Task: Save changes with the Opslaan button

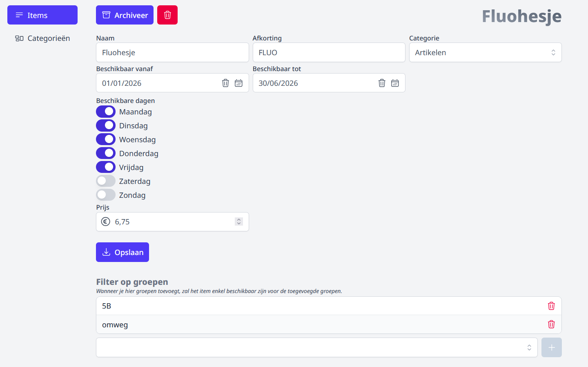Action: pyautogui.click(x=122, y=252)
